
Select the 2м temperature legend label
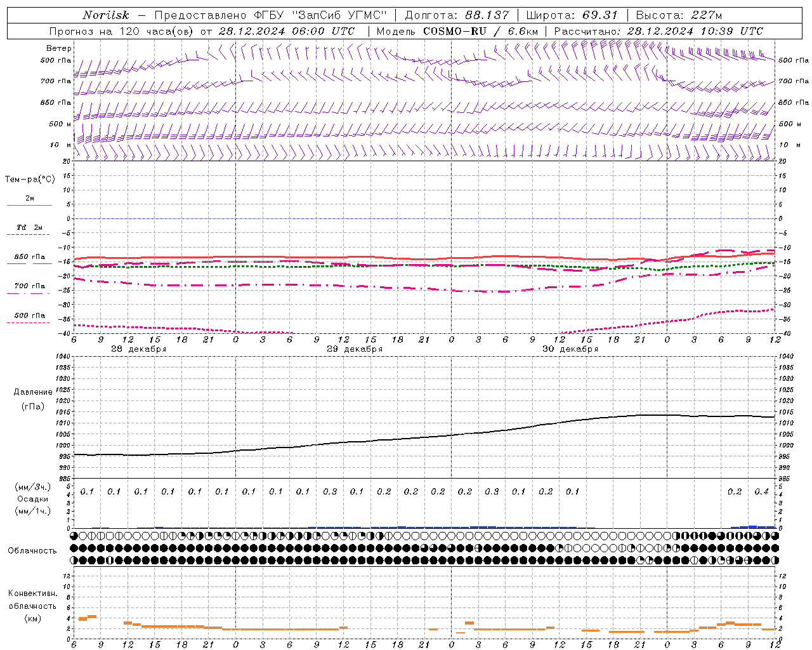[x=30, y=199]
